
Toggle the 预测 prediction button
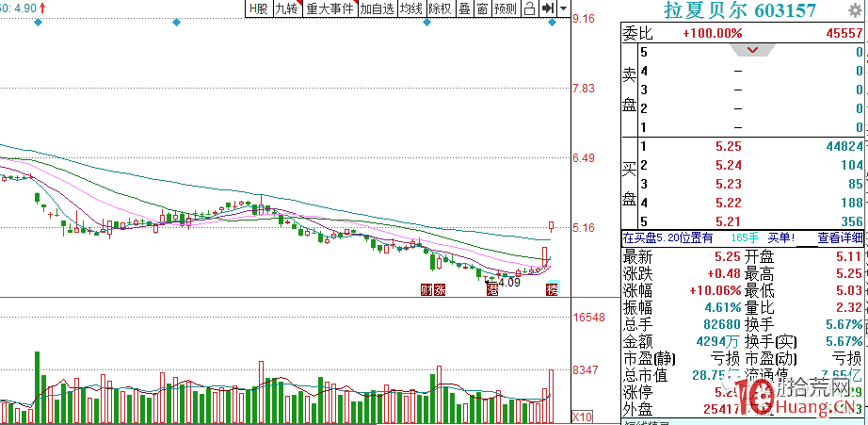(x=506, y=8)
